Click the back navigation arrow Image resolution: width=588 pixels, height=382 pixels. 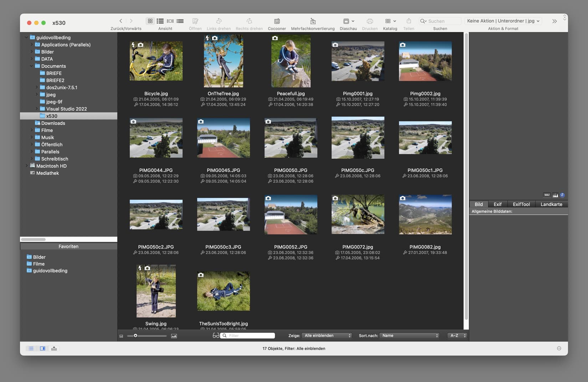121,21
